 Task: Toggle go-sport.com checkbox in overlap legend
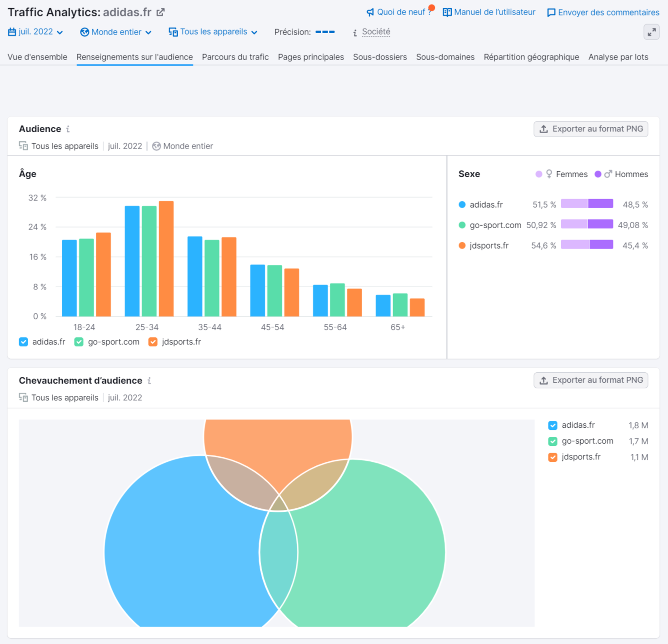(553, 441)
